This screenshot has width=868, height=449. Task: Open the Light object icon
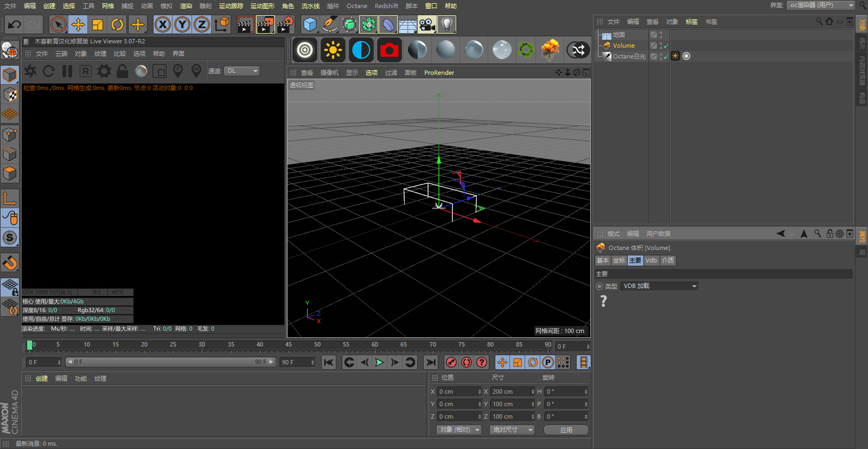coord(446,24)
